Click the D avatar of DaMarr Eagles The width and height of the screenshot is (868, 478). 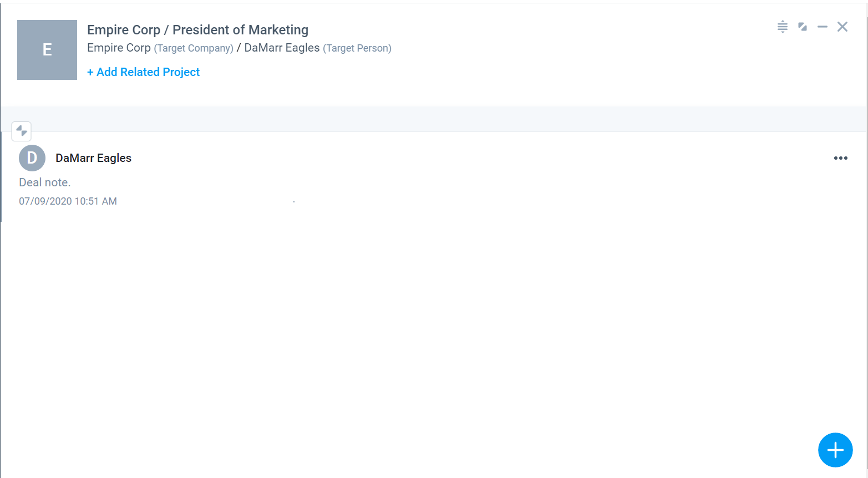32,158
